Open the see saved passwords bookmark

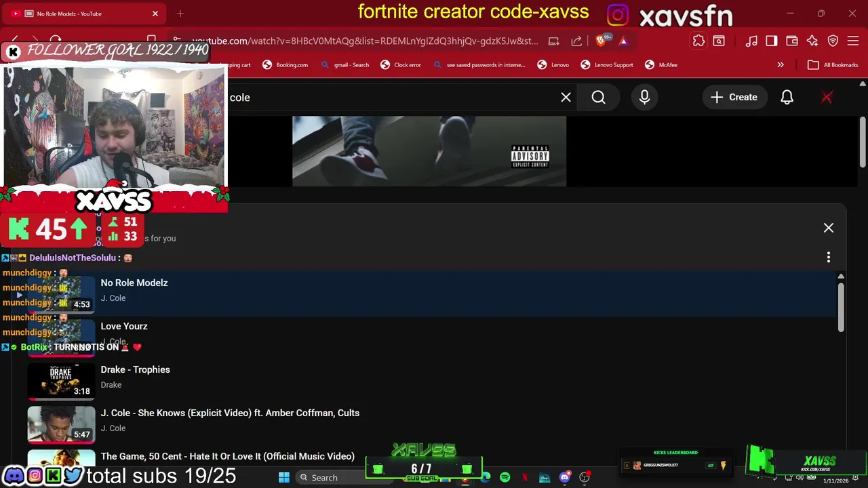[479, 65]
